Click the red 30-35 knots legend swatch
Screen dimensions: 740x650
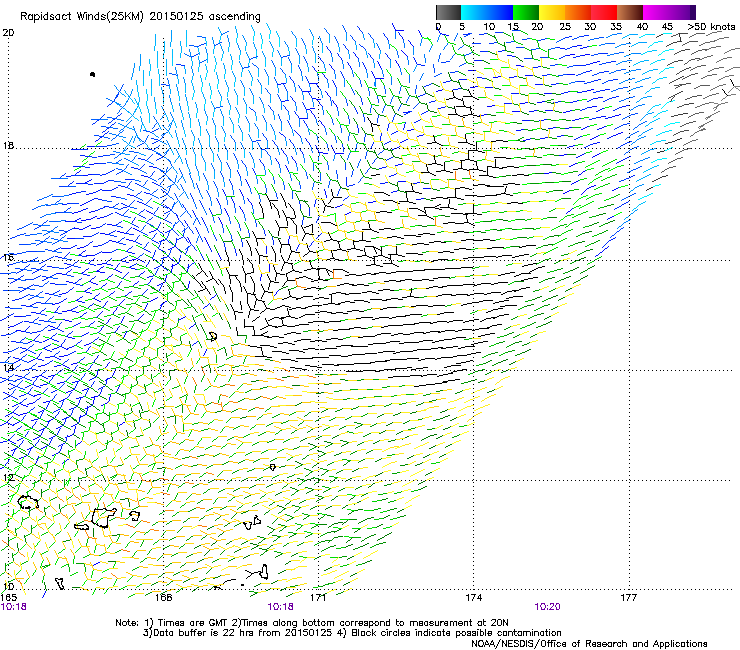coord(604,12)
